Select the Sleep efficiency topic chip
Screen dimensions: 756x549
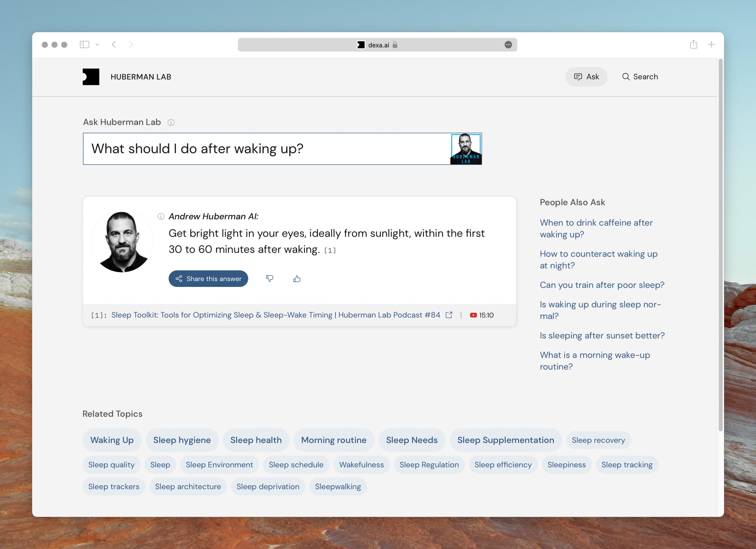pyautogui.click(x=503, y=464)
